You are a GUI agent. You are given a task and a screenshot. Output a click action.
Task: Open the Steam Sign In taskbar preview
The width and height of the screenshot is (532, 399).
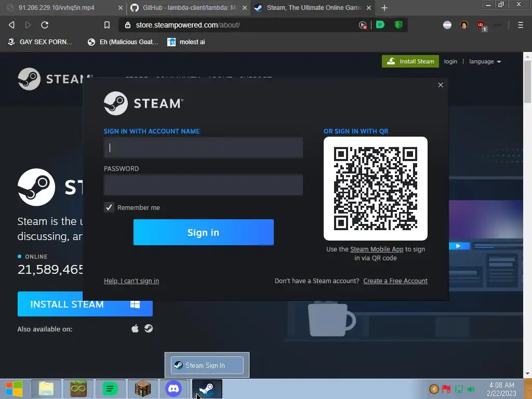coord(207,365)
